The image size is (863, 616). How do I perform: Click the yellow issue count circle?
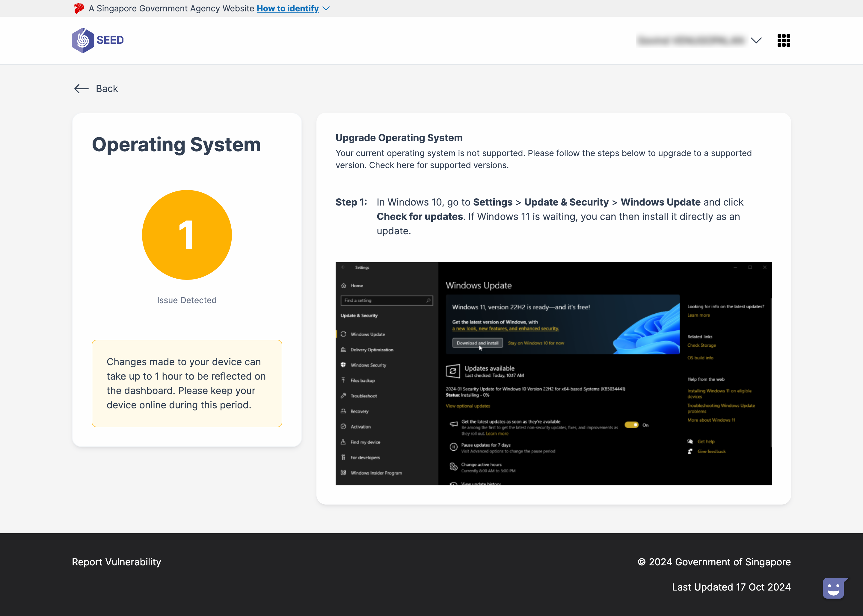[187, 235]
